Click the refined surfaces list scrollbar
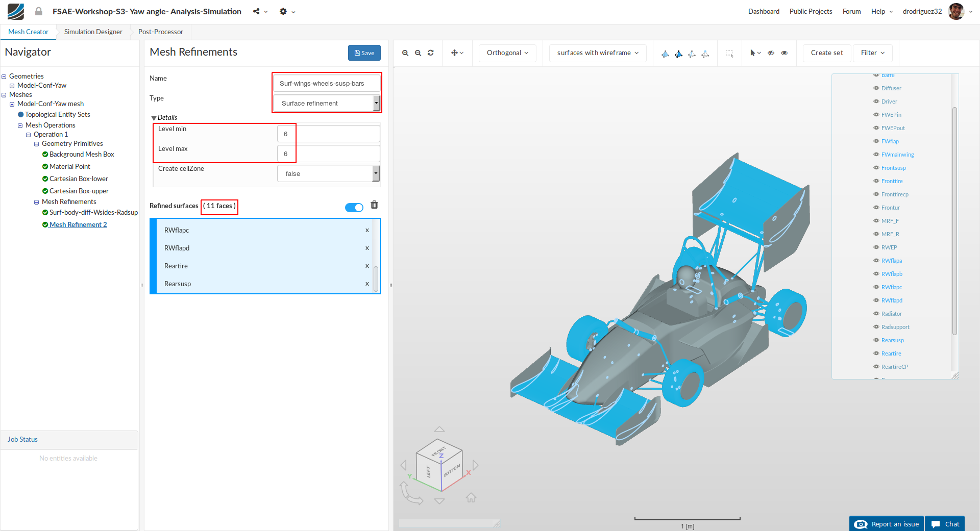 click(x=376, y=279)
